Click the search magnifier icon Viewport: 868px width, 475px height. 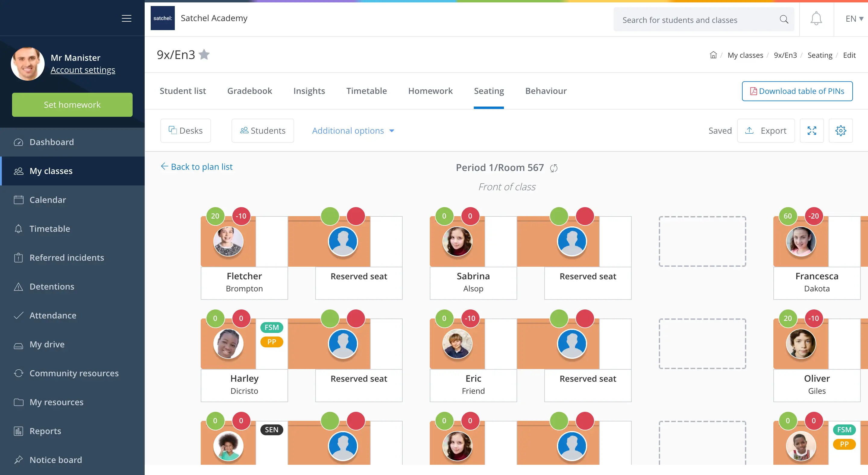coord(784,19)
